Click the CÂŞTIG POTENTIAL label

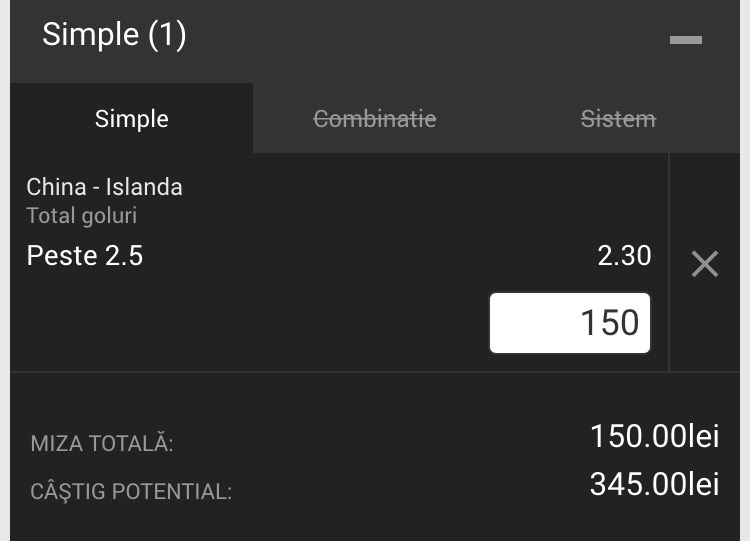pyautogui.click(x=131, y=491)
